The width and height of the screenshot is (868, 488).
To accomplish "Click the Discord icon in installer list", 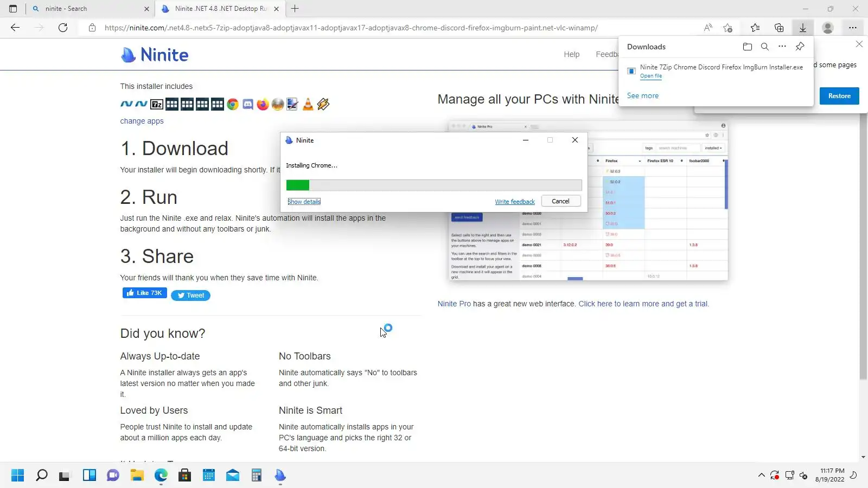I will 248,104.
